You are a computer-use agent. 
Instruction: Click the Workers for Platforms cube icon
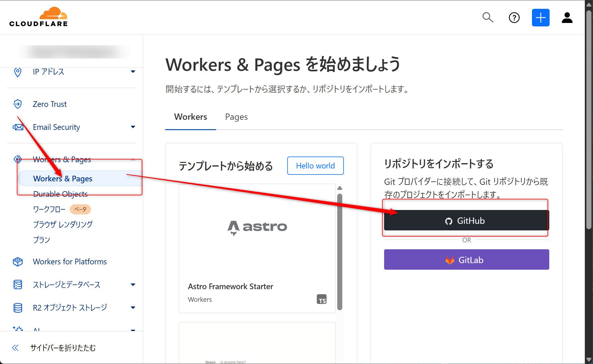click(18, 262)
